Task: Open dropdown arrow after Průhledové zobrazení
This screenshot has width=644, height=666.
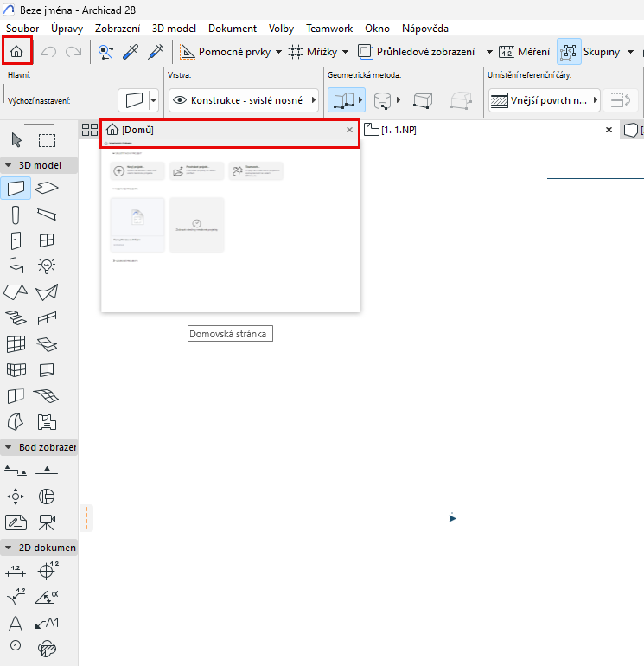Action: pyautogui.click(x=489, y=52)
